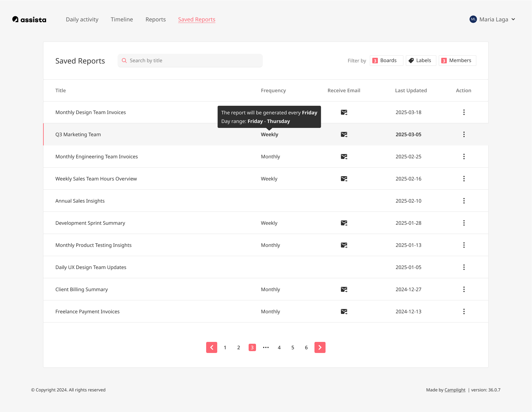Image resolution: width=532 pixels, height=412 pixels.
Task: Go to page 1
Action: coord(225,347)
